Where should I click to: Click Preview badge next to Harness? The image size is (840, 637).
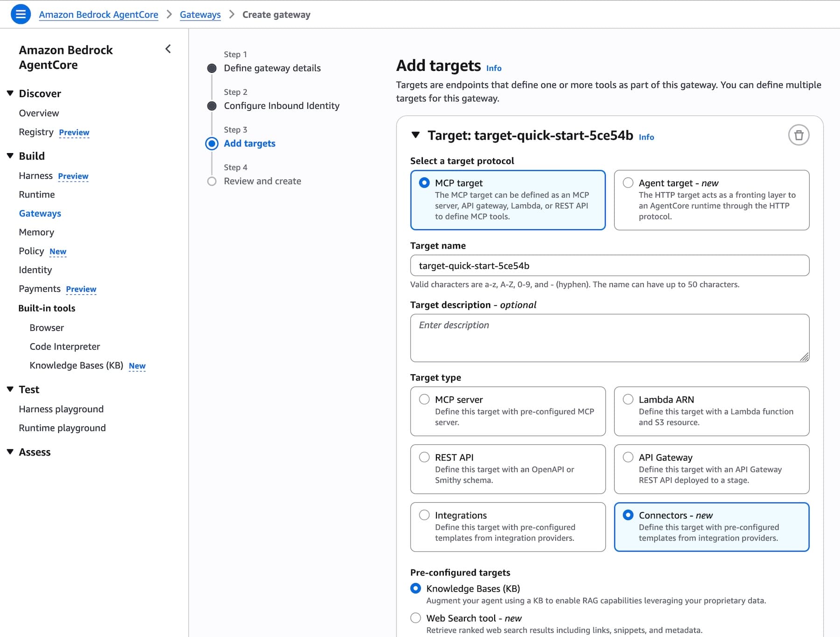(x=73, y=176)
